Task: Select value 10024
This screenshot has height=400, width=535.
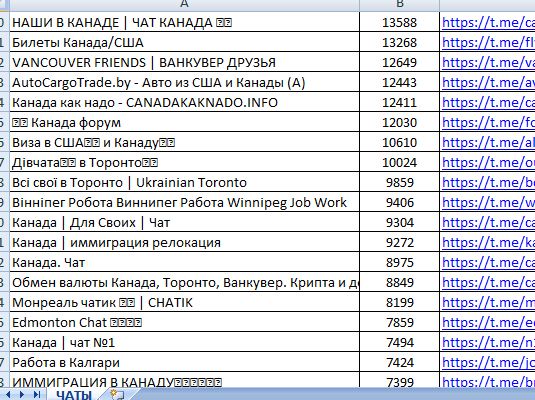Action: pos(400,162)
